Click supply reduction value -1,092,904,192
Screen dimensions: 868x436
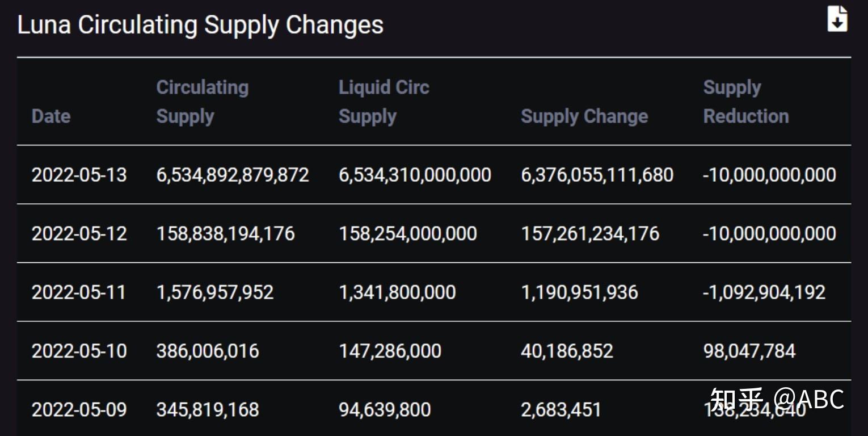click(x=764, y=292)
